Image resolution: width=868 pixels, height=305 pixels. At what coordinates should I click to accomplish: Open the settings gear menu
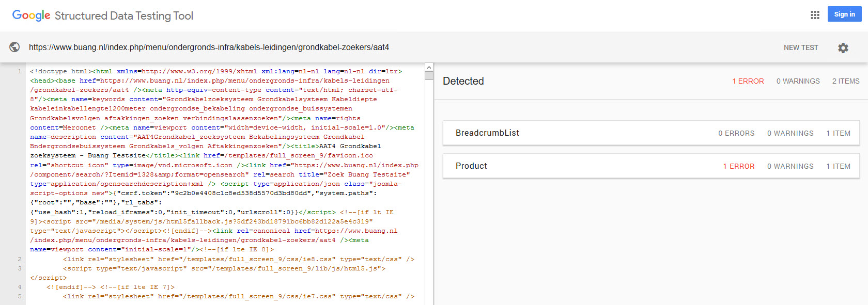click(843, 48)
